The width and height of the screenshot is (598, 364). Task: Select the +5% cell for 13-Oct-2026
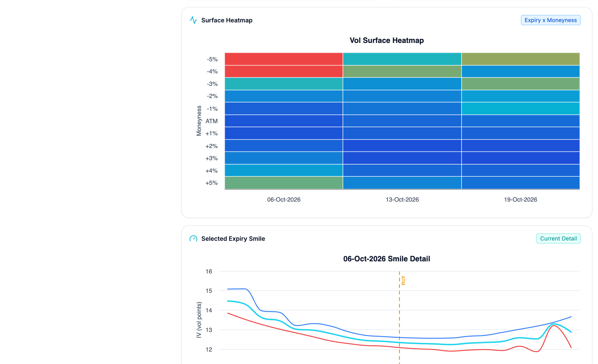coord(402,183)
